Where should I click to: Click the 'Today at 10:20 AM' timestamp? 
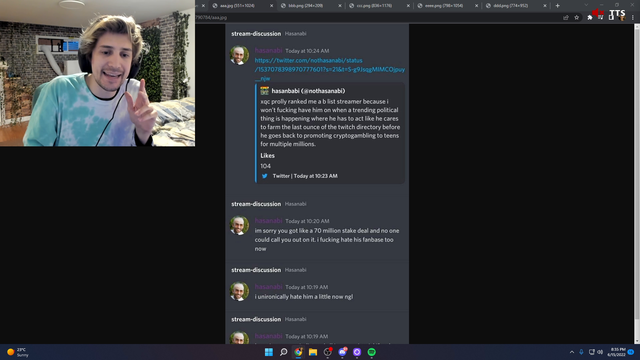[x=307, y=221]
